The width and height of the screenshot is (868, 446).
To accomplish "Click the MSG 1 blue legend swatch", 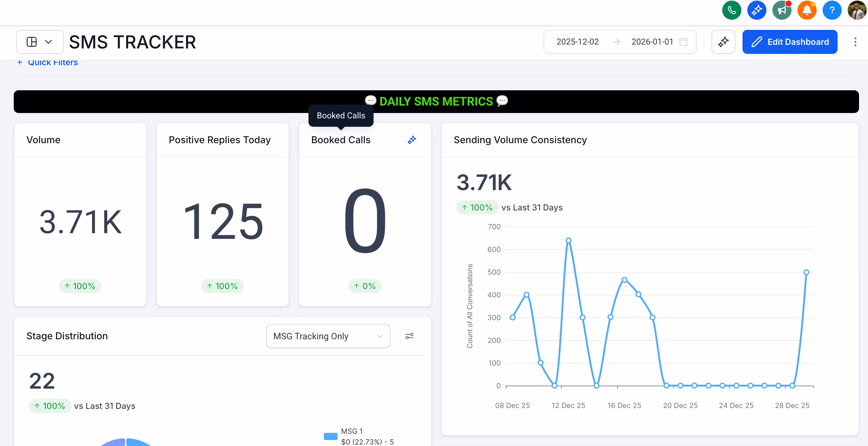I will pyautogui.click(x=330, y=436).
